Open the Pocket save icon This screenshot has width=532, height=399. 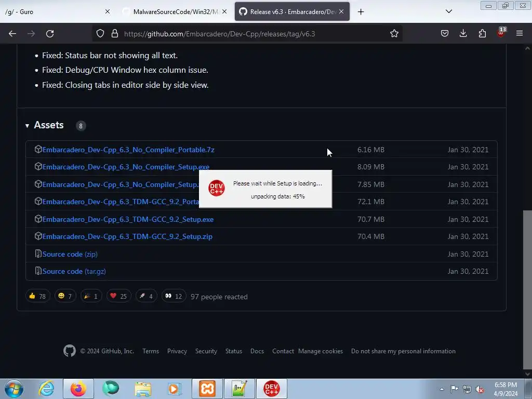click(445, 34)
